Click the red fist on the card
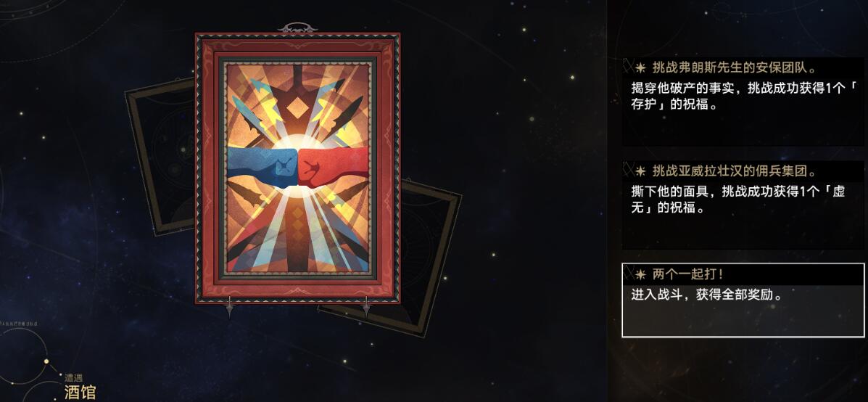Viewport: 868px width, 402px height. click(x=334, y=167)
